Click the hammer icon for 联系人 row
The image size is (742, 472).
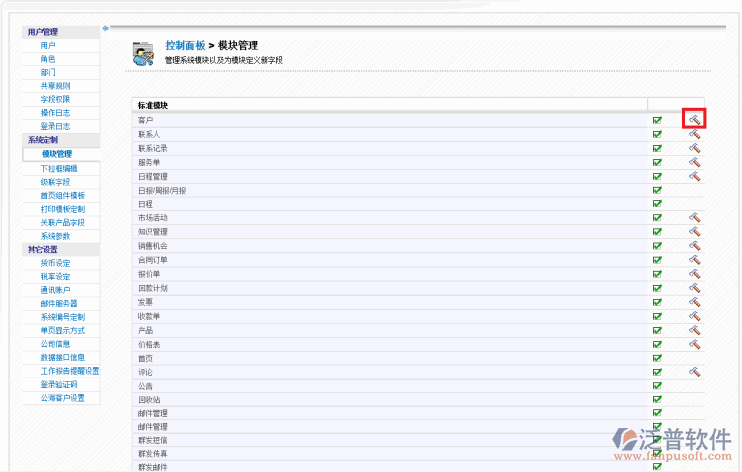(x=694, y=133)
